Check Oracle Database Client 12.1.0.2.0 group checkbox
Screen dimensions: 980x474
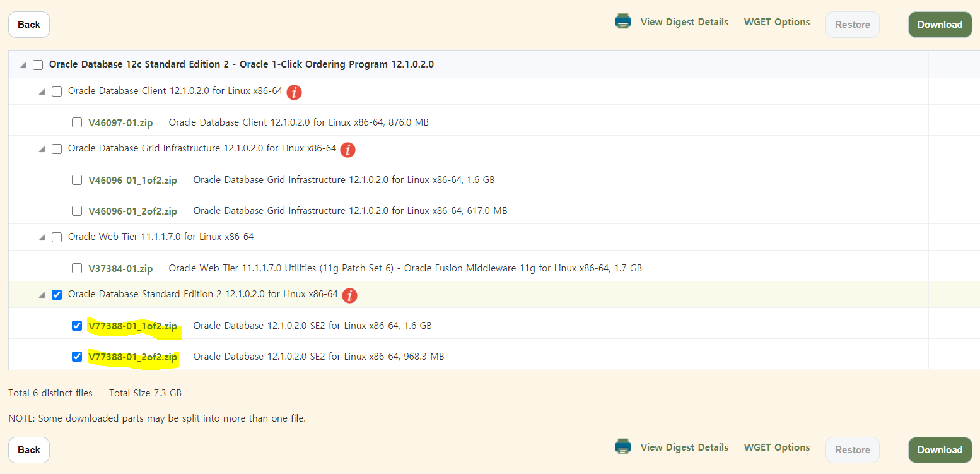point(57,92)
